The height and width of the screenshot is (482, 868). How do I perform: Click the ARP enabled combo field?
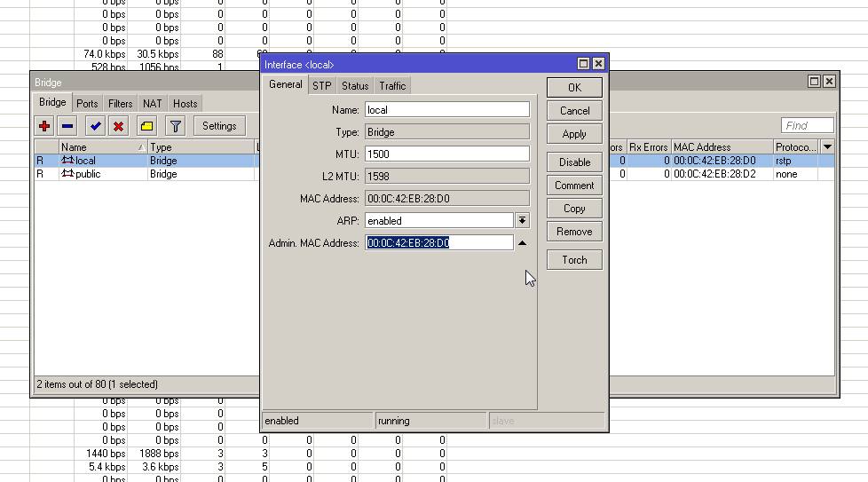point(439,220)
